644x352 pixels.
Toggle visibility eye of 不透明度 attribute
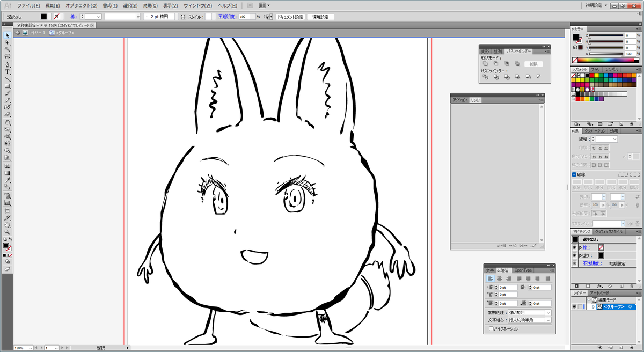(x=574, y=263)
